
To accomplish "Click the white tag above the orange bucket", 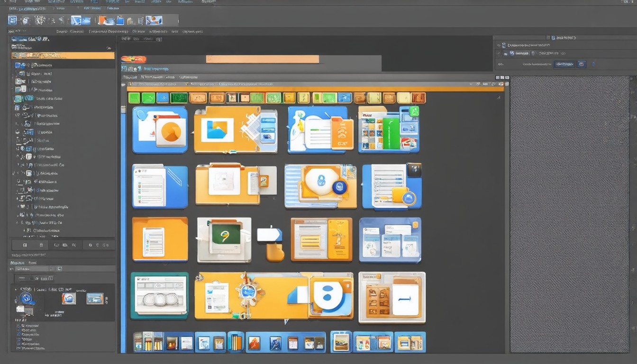I will pyautogui.click(x=269, y=234).
